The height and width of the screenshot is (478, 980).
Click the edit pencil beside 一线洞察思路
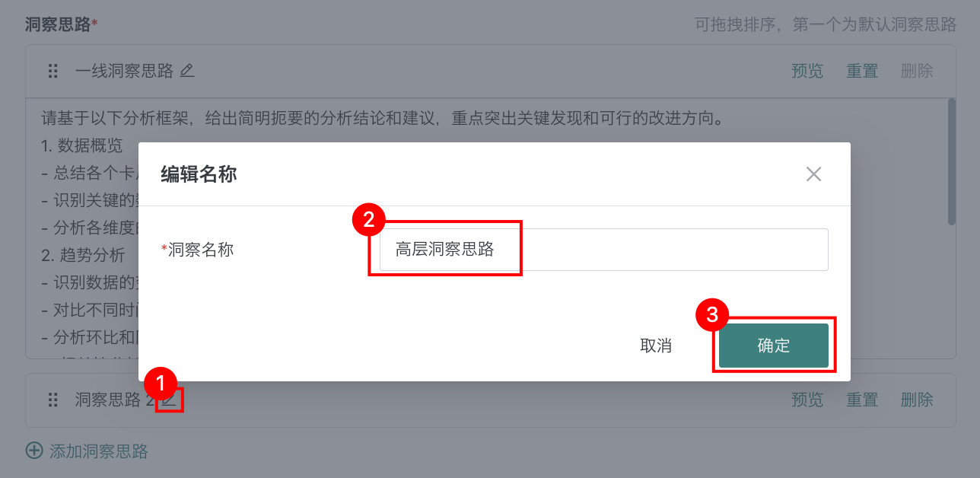[187, 71]
